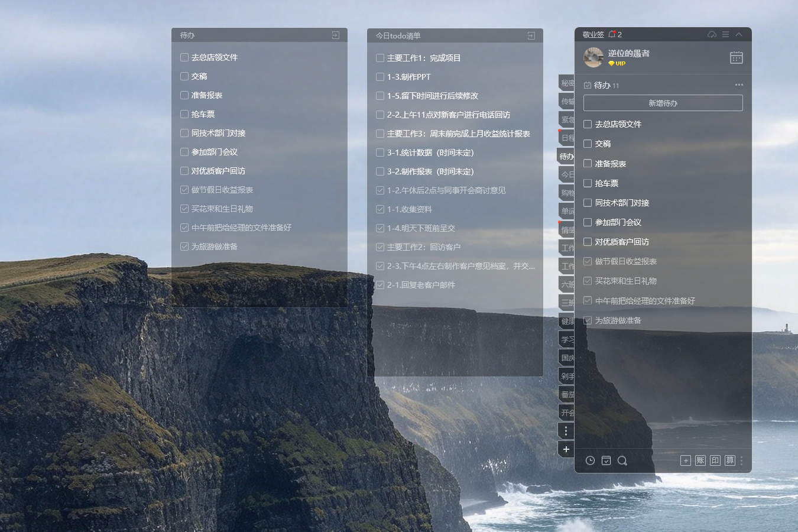Image resolution: width=798 pixels, height=532 pixels.
Task: Click the 待办 title of the left desktop widget
Action: 187,35
